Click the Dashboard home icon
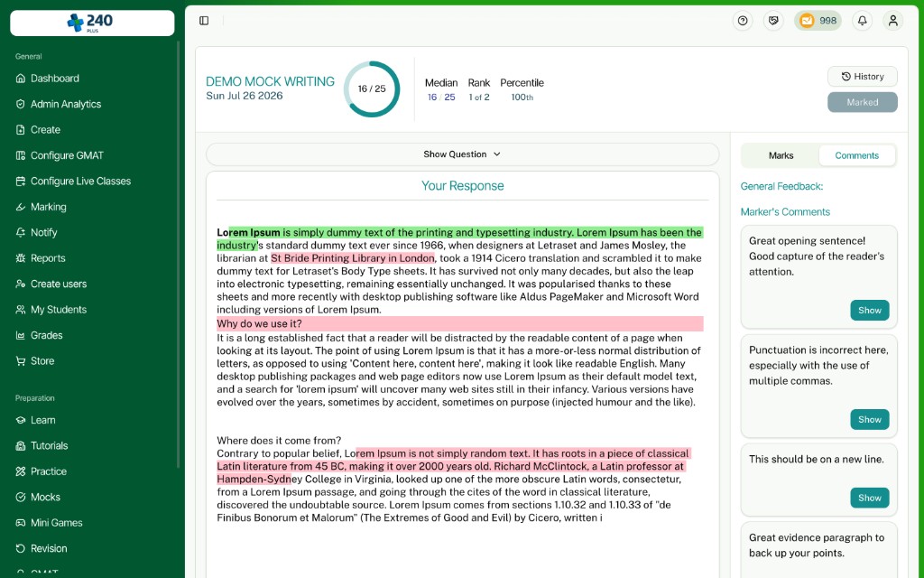924x578 pixels. [21, 79]
